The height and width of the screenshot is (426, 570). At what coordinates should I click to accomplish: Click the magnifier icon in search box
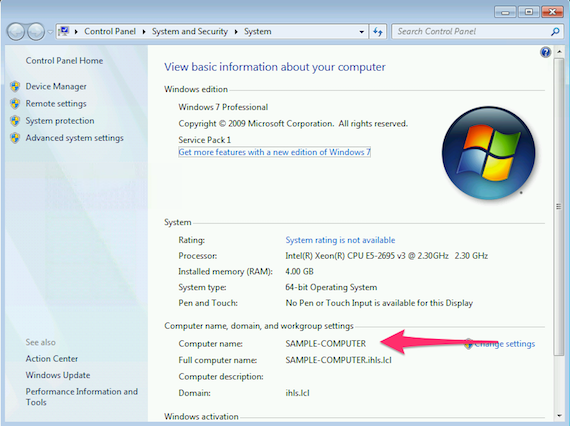555,32
